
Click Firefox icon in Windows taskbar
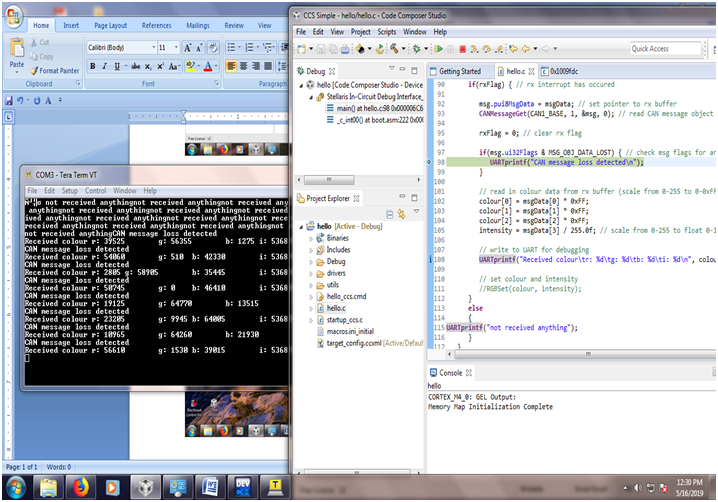click(x=81, y=487)
